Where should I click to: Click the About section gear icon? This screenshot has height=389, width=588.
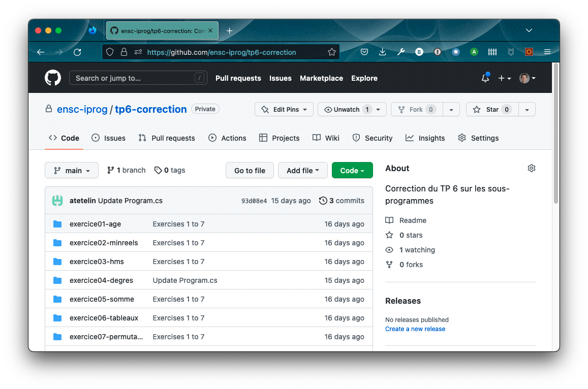[532, 168]
